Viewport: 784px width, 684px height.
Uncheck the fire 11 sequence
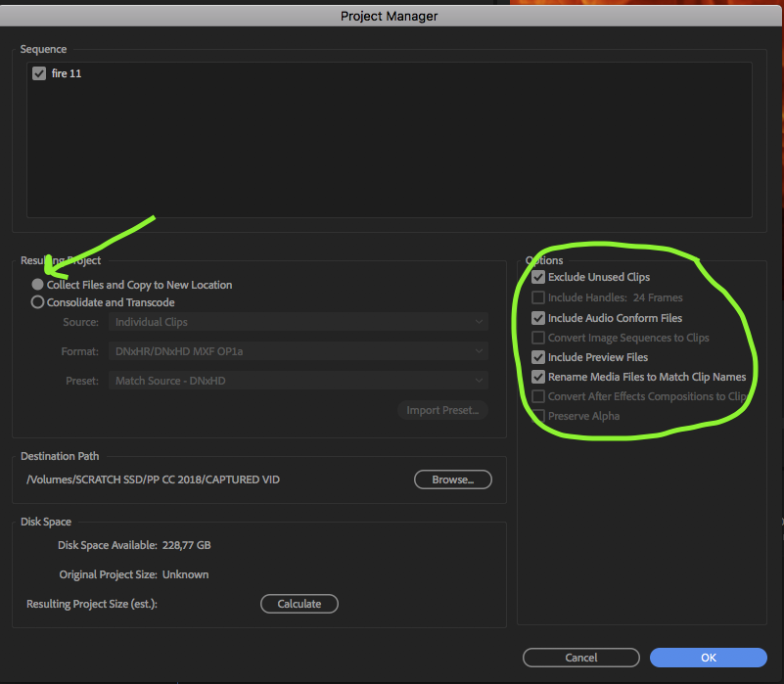[x=38, y=72]
